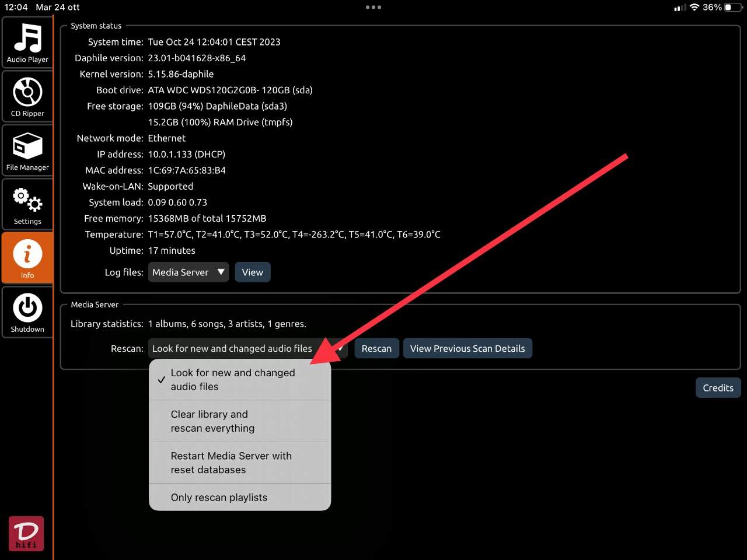
Task: Open the File Manager section
Action: [x=27, y=150]
